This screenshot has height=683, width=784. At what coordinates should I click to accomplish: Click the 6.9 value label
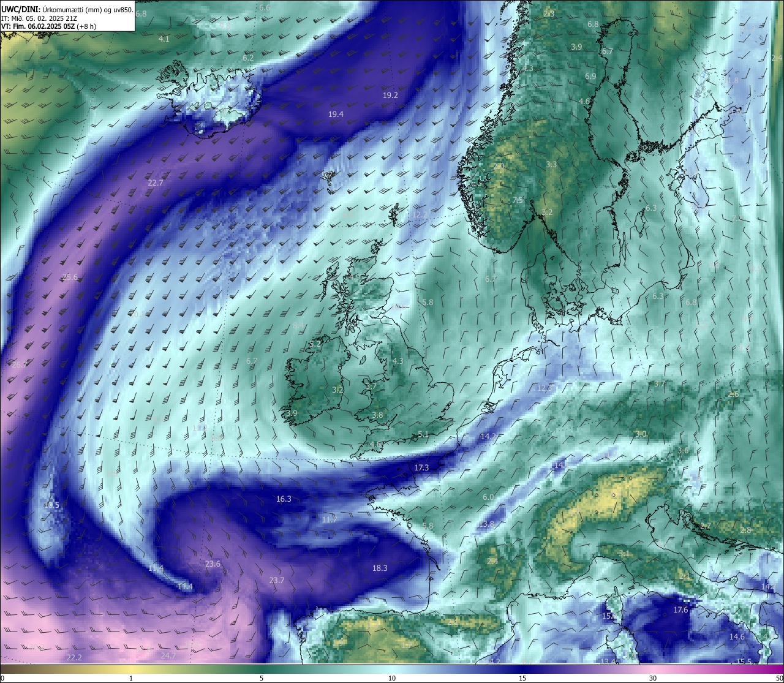(590, 76)
